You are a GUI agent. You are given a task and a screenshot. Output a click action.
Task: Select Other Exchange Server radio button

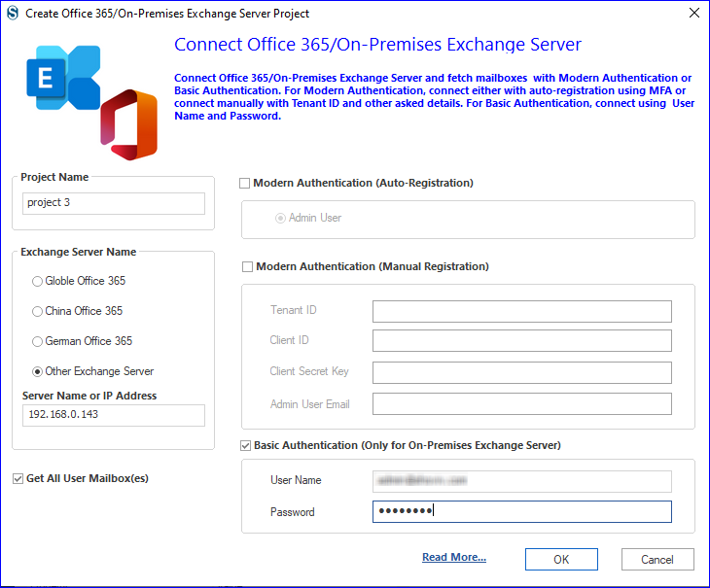pos(37,372)
